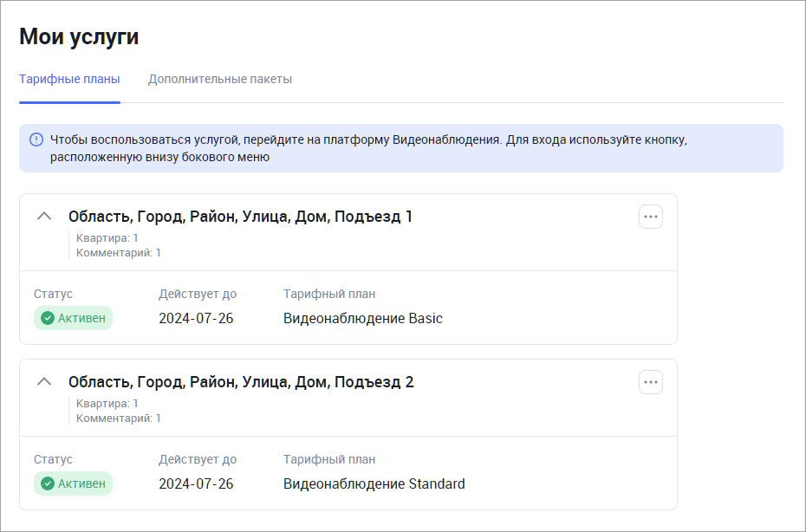This screenshot has width=806, height=532.
Task: Click the green checkmark icon for Видеонаблюдение Basic
Action: (48, 319)
